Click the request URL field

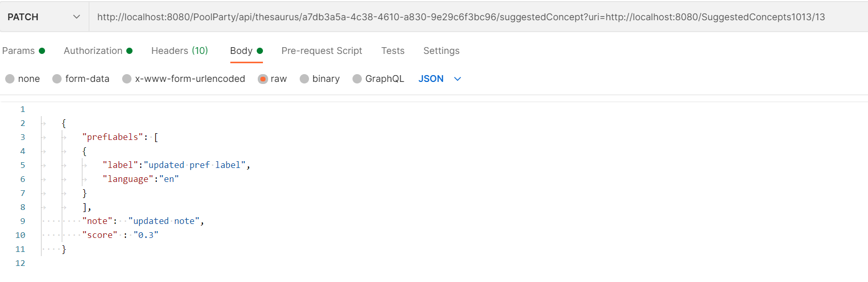[x=461, y=17]
